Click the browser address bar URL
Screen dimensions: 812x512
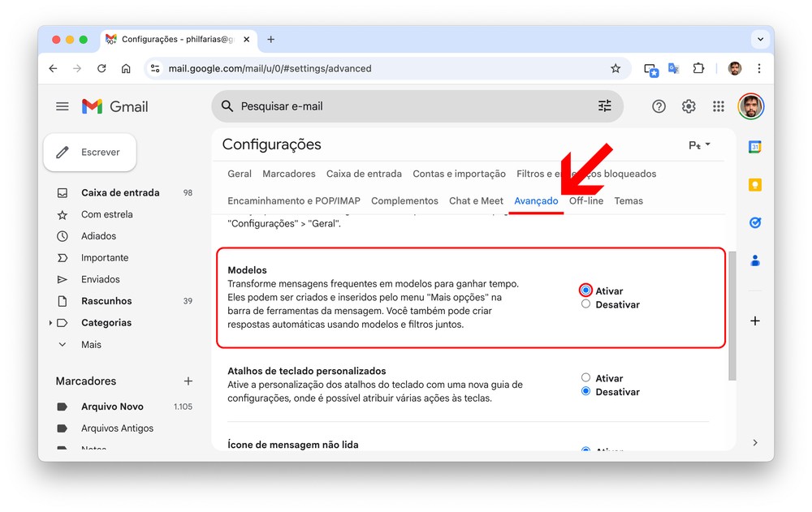pos(270,68)
